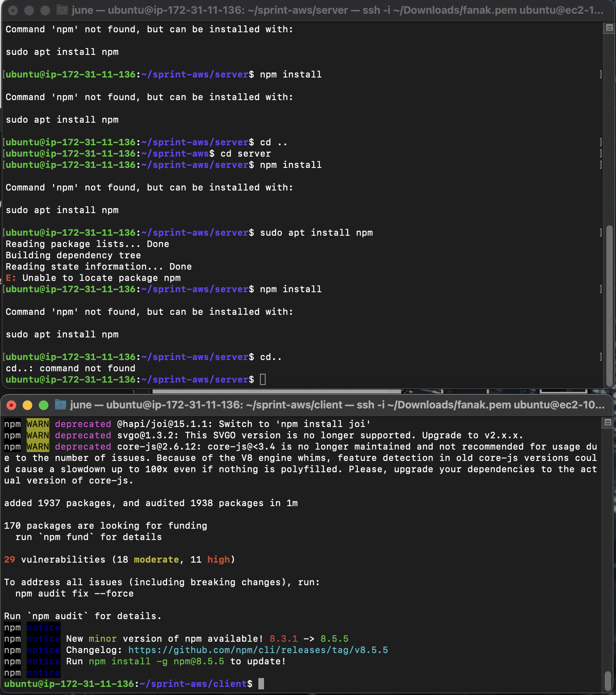
Task: Click the folder proxy icon in the server terminal title bar
Action: pos(62,10)
